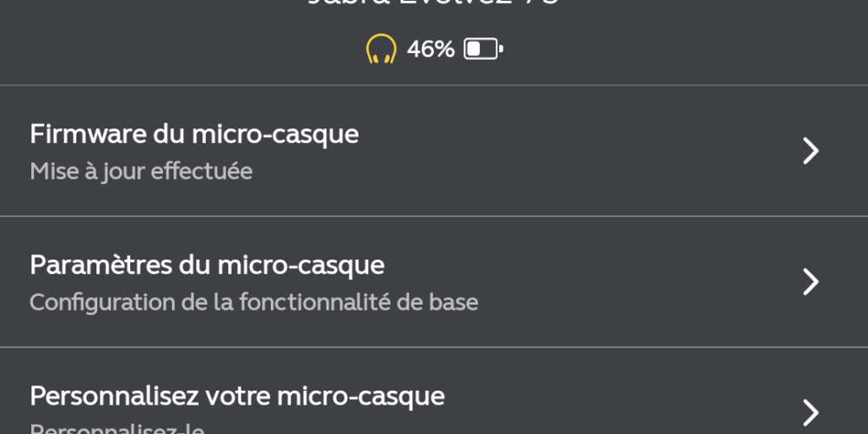Open Personnalisez votre micro-casque
Screen dimensions: 868x434
pos(434,391)
